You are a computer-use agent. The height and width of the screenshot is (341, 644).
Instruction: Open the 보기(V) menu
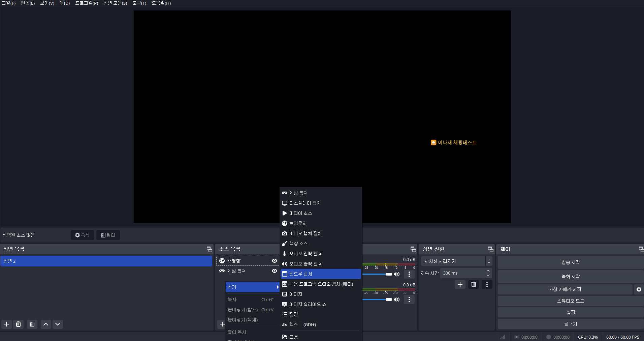click(x=47, y=3)
